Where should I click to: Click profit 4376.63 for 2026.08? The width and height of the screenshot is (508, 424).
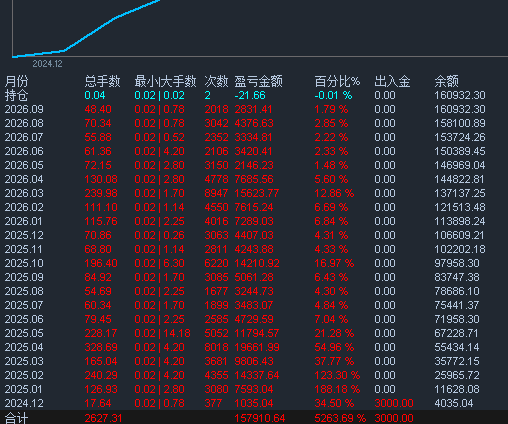click(254, 124)
